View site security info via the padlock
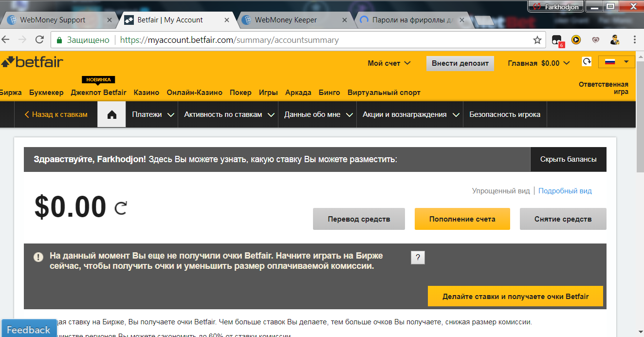The image size is (644, 337). click(59, 40)
